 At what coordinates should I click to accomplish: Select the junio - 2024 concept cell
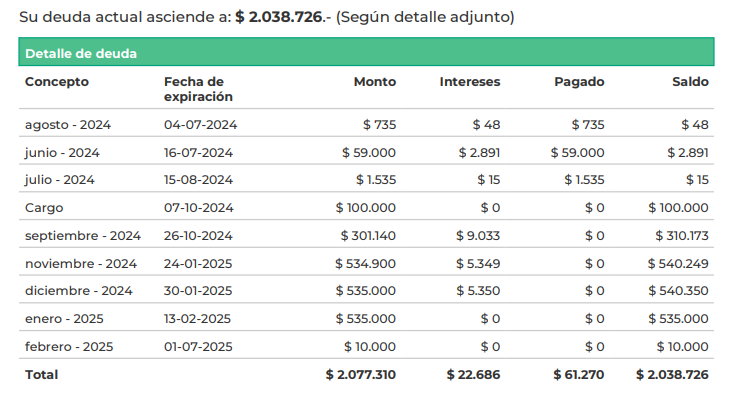coord(62,153)
